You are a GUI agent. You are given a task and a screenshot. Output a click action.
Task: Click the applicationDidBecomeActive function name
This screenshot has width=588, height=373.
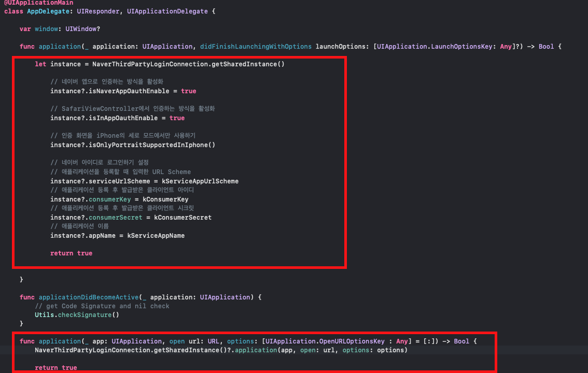(x=89, y=297)
